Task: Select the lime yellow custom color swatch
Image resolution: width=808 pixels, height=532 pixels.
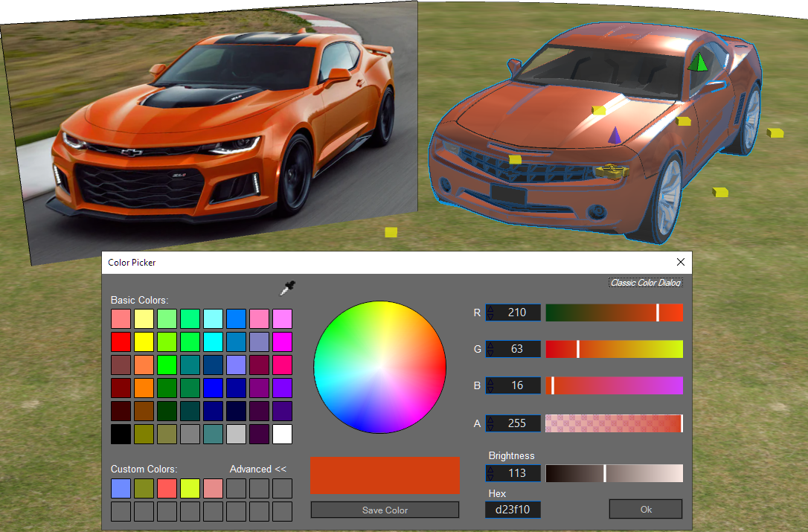Action: pos(190,488)
